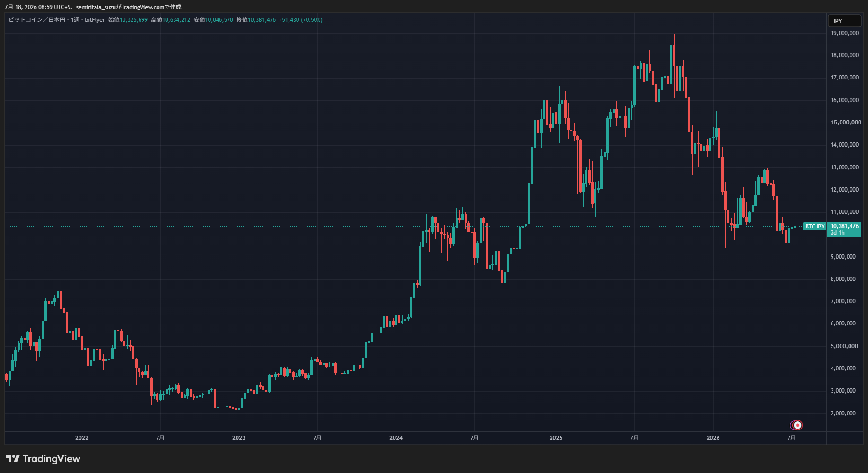Click the 高値 10,634,212 high value

(170, 20)
